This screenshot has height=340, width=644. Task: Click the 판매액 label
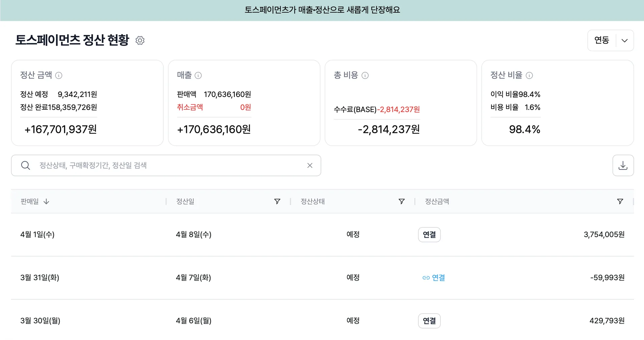186,94
